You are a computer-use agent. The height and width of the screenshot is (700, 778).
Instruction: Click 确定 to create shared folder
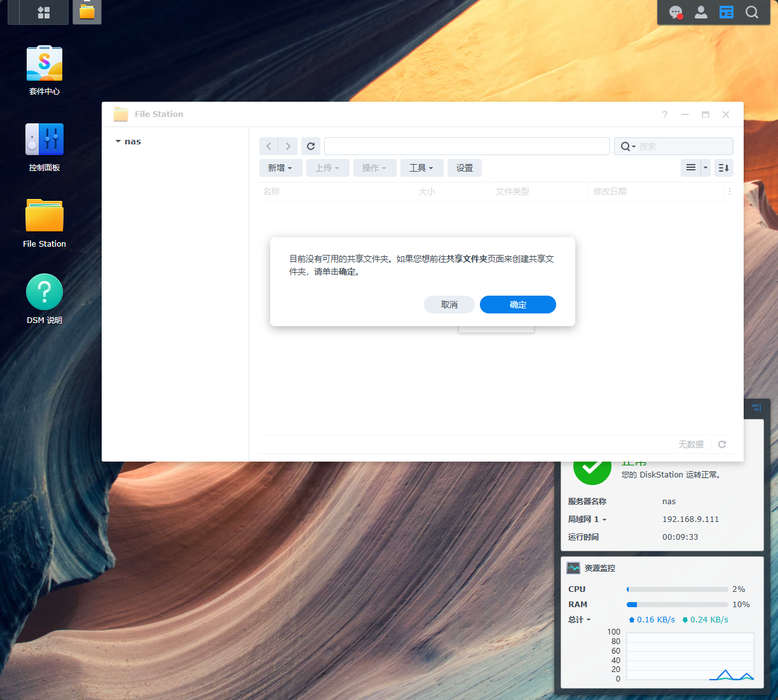click(518, 305)
